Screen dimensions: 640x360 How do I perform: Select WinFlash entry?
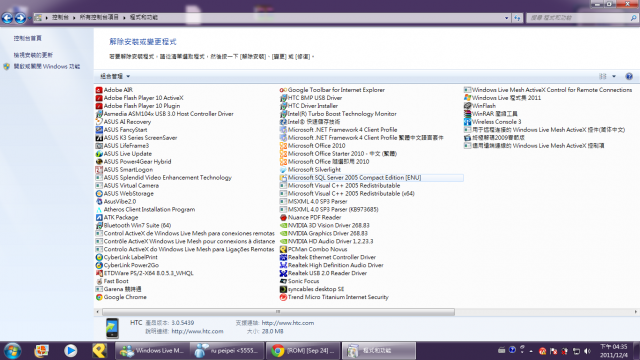point(480,106)
